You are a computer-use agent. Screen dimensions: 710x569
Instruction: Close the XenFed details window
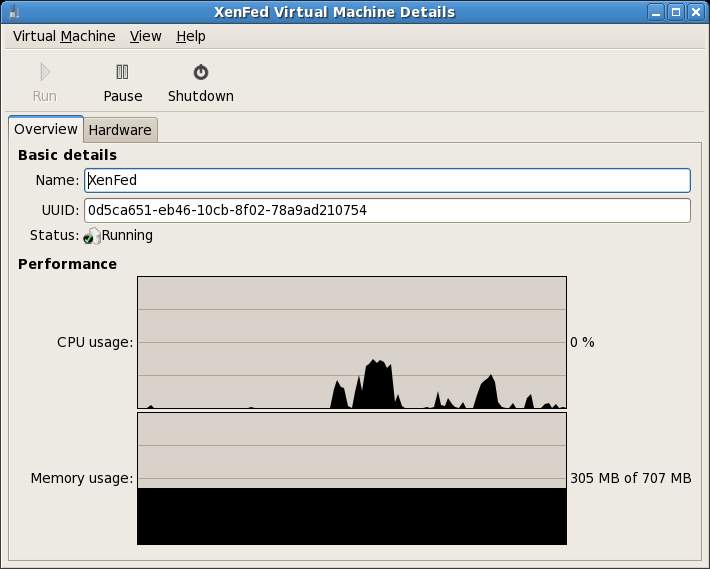(x=695, y=12)
